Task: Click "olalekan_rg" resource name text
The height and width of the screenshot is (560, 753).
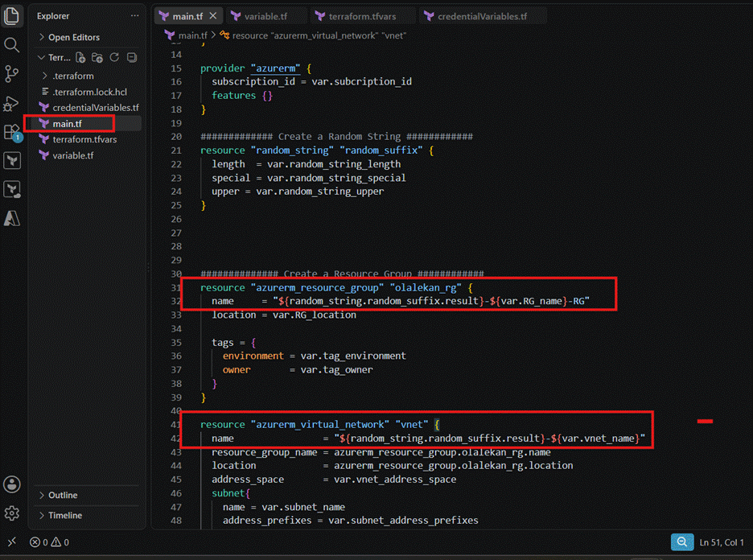Action: coord(426,288)
